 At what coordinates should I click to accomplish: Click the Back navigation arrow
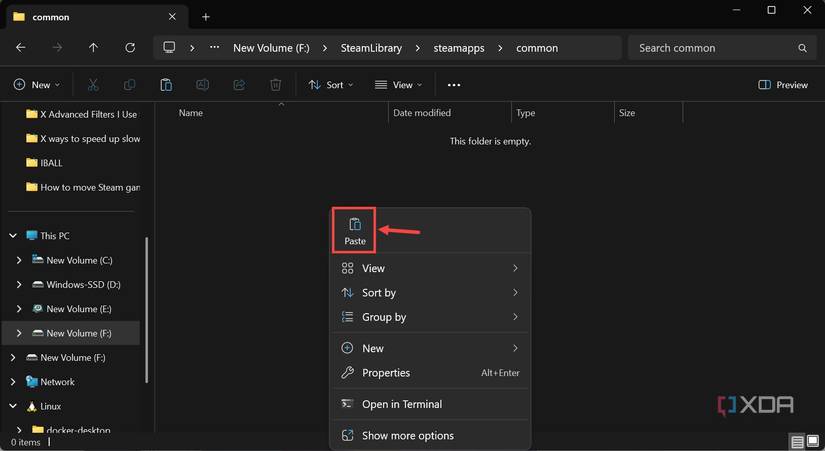point(21,48)
